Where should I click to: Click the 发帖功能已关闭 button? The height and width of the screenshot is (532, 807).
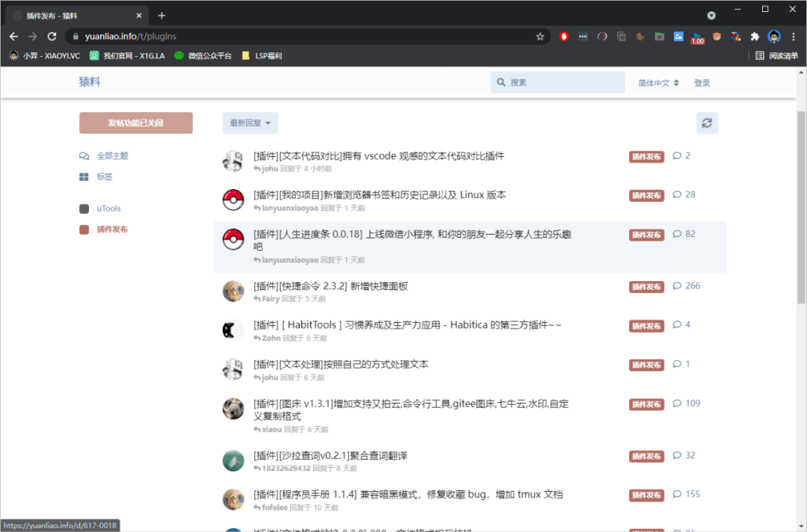click(136, 123)
